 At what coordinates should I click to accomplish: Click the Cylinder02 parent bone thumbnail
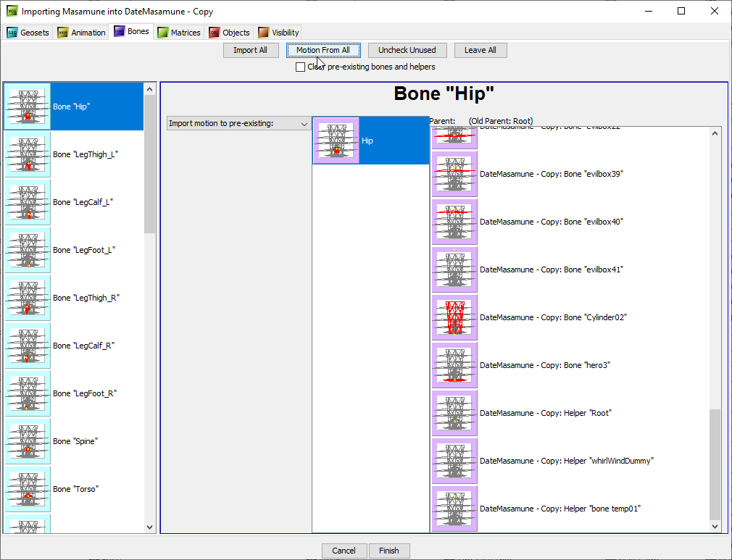point(454,317)
